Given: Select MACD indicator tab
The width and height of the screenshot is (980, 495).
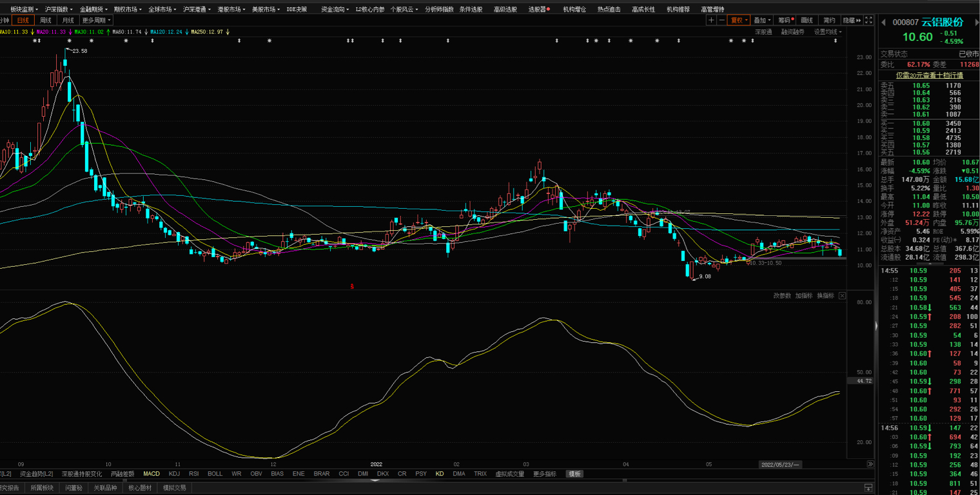Looking at the screenshot, I should pyautogui.click(x=152, y=474).
